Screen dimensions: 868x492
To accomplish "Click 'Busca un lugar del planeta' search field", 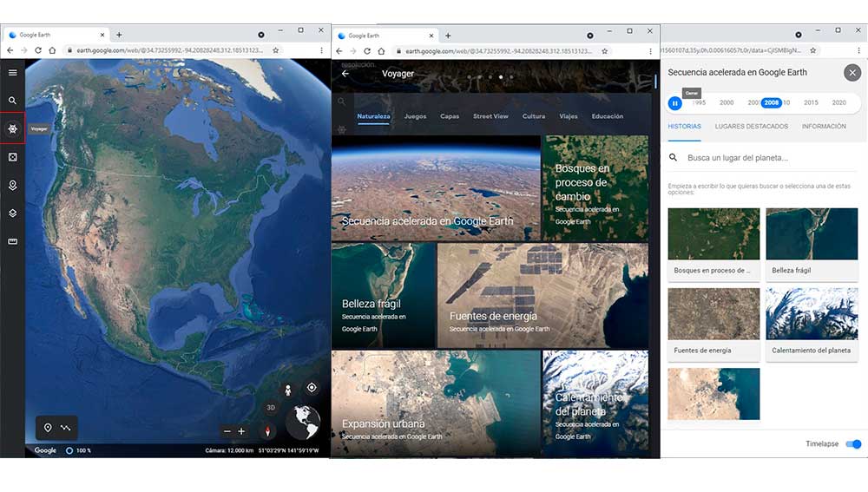I will 763,158.
